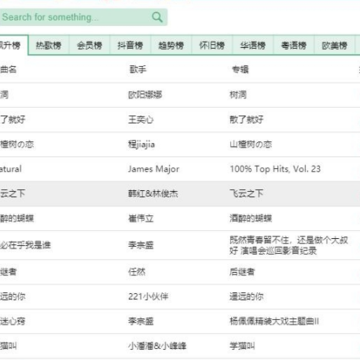360x360 pixels.
Task: Select artist 小潘潘&小峰峰
Action: [x=157, y=346]
